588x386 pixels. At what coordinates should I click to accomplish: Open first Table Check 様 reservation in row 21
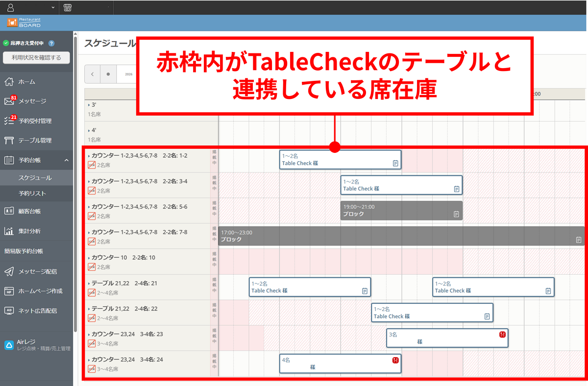coord(310,287)
